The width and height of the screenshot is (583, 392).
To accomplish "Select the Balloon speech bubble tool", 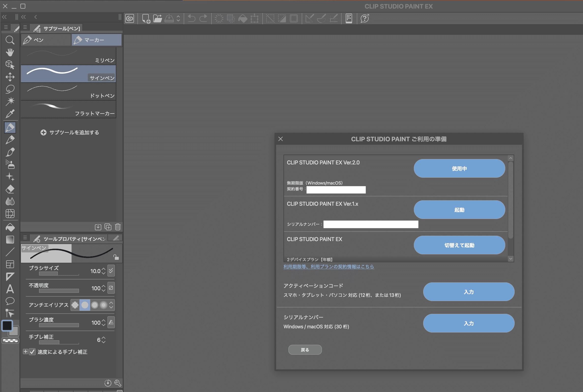I will coord(10,301).
